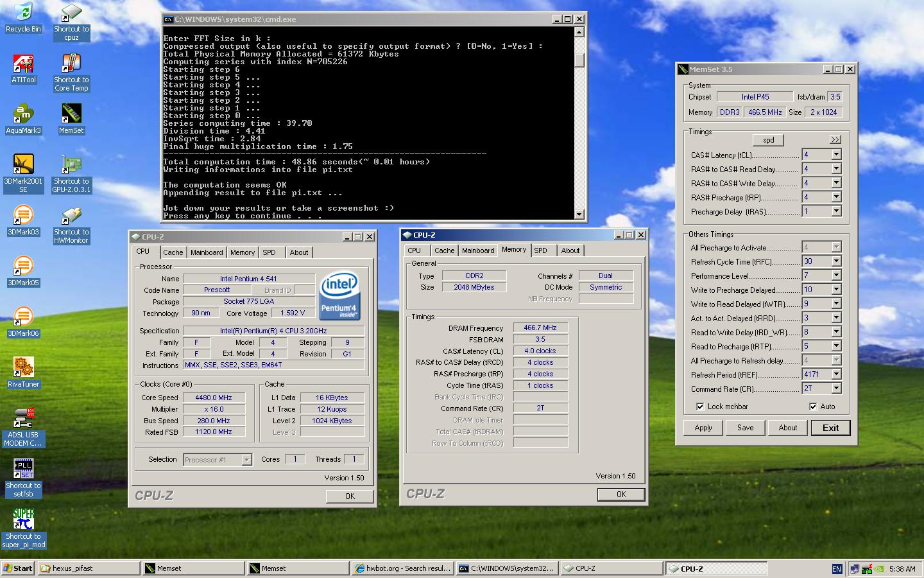Click Apply button in MemSet
The height and width of the screenshot is (578, 924).
tap(703, 428)
